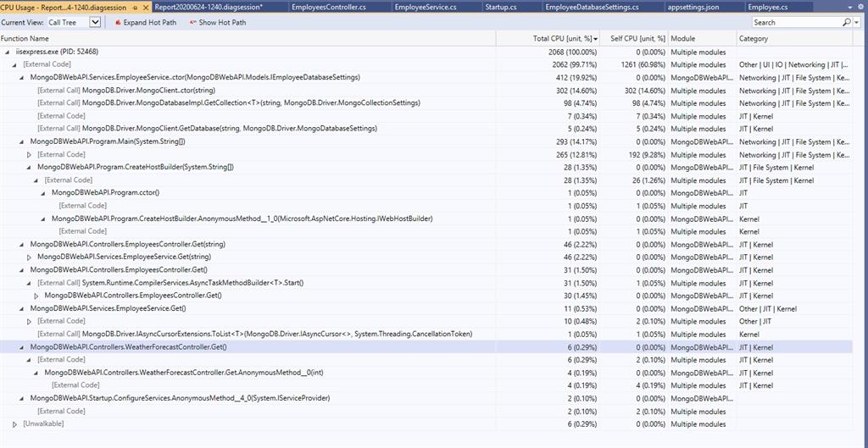Open the search options dropdown arrow
Screen dimensions: 868x448
click(x=858, y=23)
